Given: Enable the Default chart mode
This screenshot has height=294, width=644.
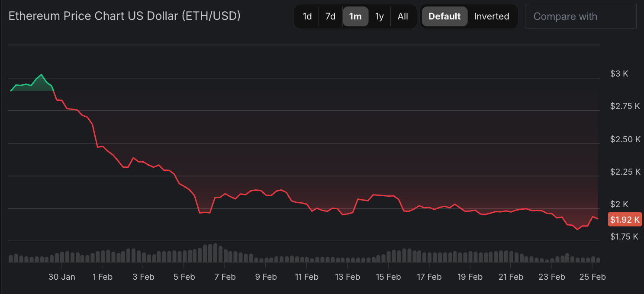Looking at the screenshot, I should [444, 16].
